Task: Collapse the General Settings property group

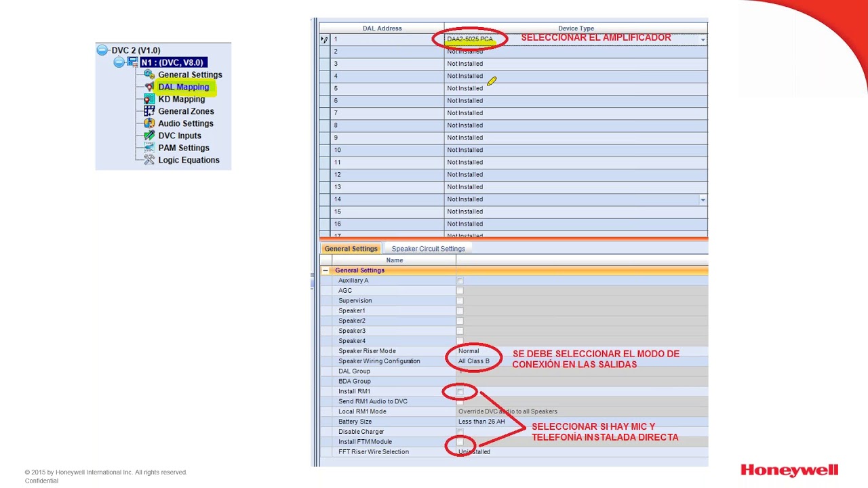Action: [325, 270]
